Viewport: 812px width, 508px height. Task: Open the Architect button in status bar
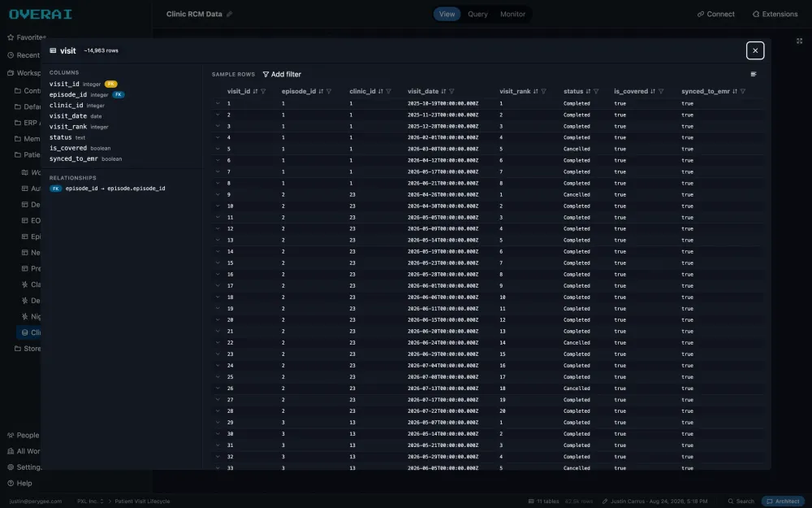click(x=783, y=501)
